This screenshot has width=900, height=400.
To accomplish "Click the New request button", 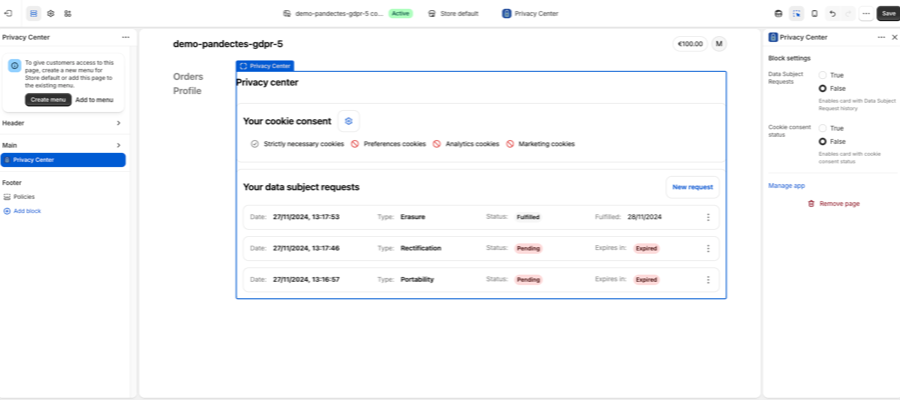I will (x=693, y=187).
